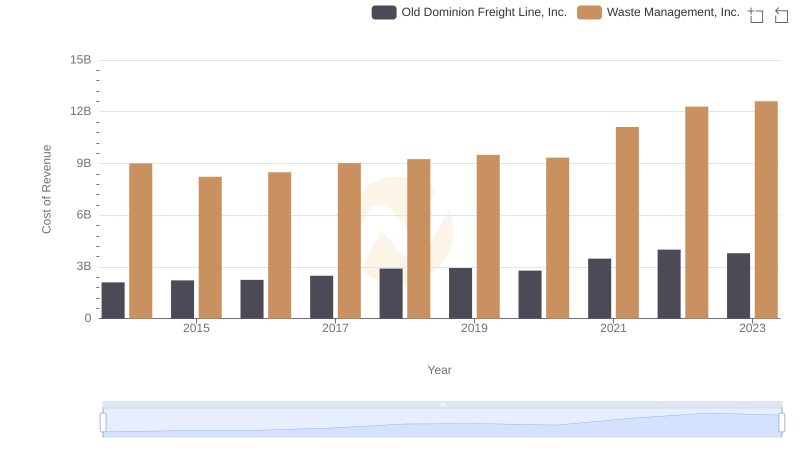Click the 2017 Old Dominion bar

pos(321,297)
